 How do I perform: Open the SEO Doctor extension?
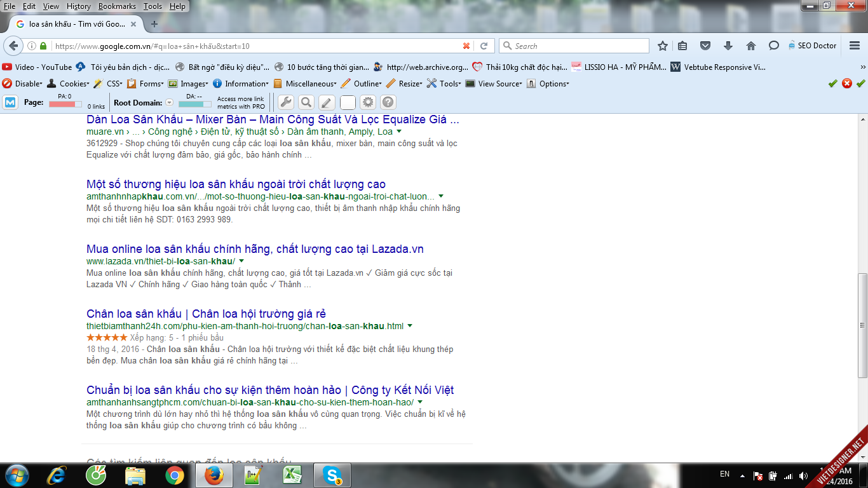pyautogui.click(x=813, y=46)
